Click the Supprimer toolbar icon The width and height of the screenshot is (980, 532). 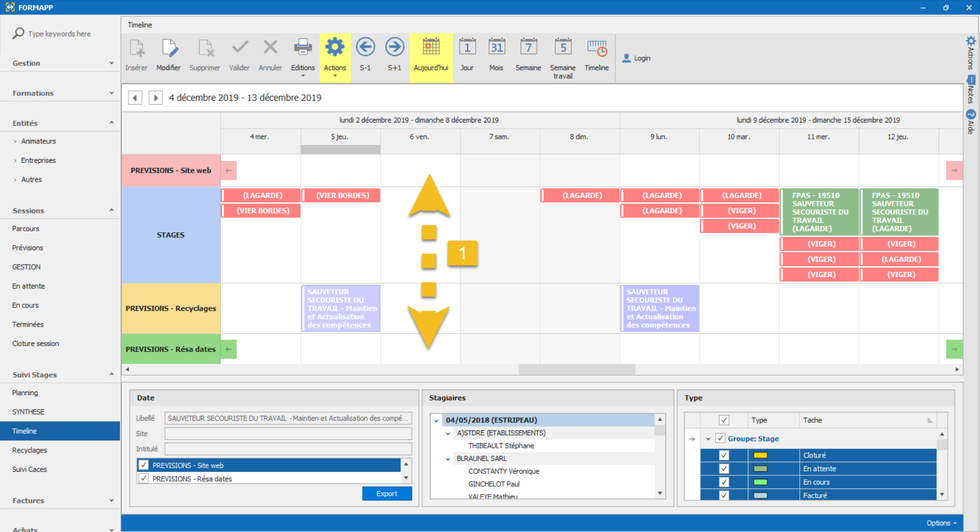pyautogui.click(x=205, y=48)
